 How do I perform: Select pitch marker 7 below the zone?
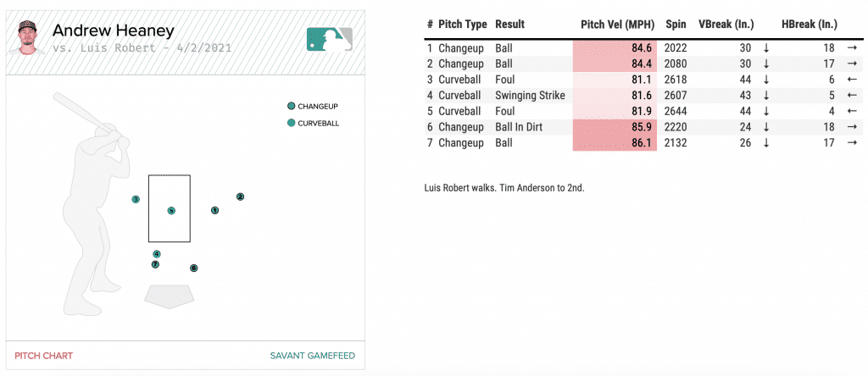click(x=155, y=264)
